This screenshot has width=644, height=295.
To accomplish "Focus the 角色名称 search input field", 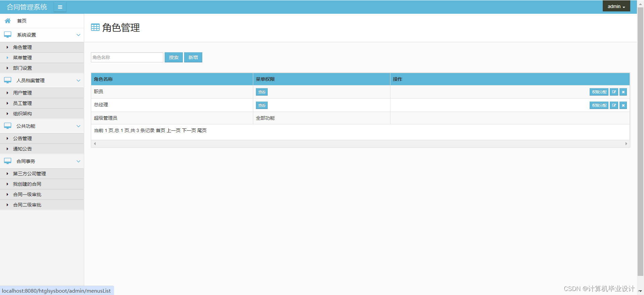I will click(127, 57).
